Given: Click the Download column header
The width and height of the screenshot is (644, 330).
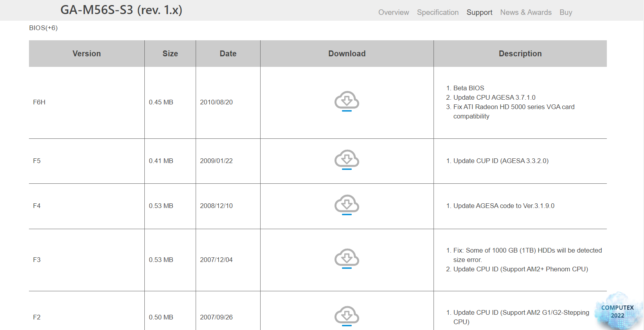Looking at the screenshot, I should click(x=347, y=54).
